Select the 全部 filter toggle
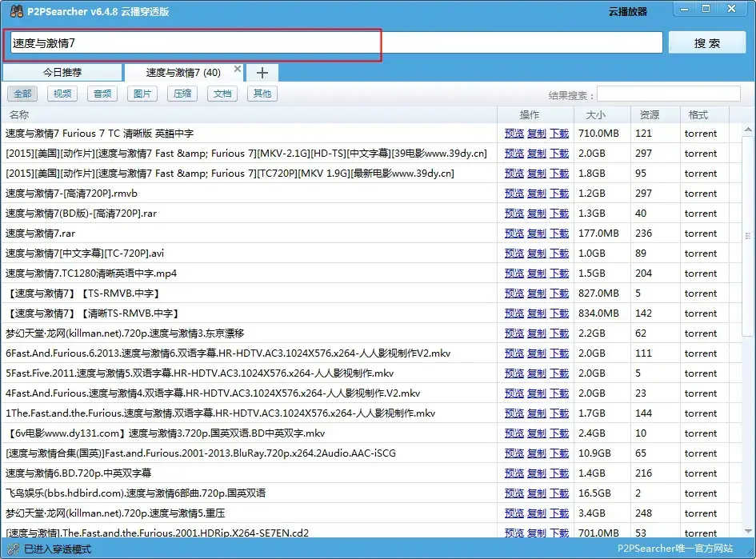 (x=22, y=94)
